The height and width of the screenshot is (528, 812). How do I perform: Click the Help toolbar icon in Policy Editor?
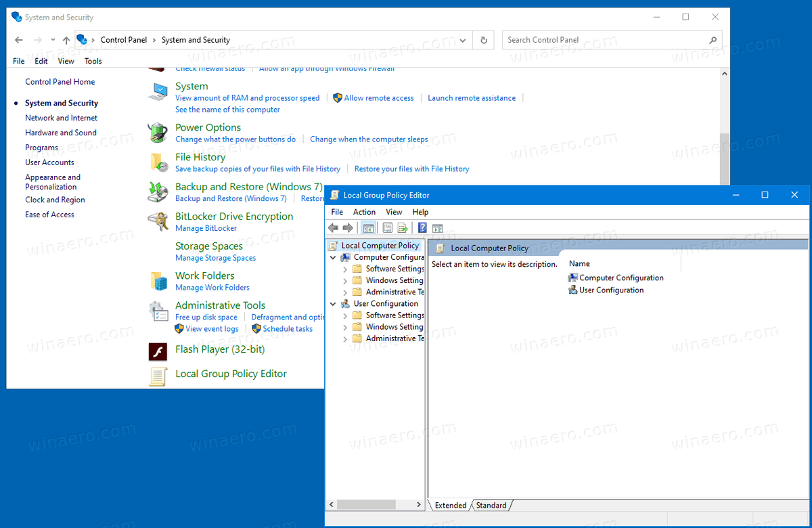pos(422,228)
